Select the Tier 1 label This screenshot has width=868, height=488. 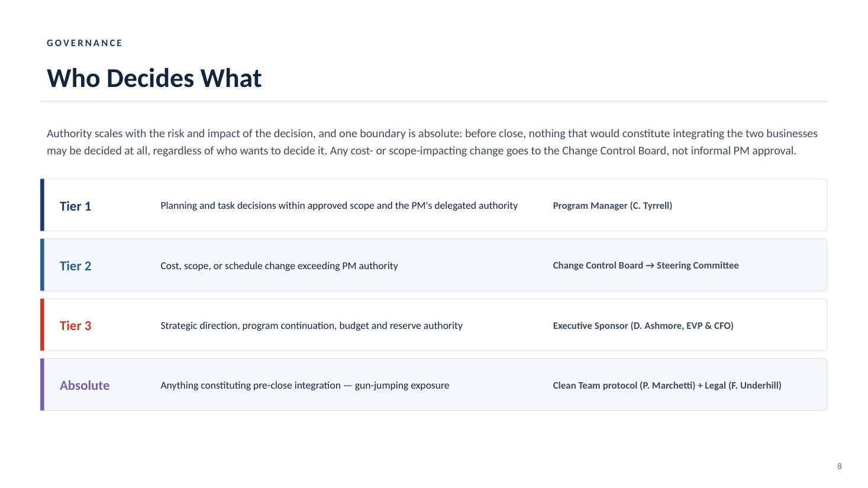76,206
